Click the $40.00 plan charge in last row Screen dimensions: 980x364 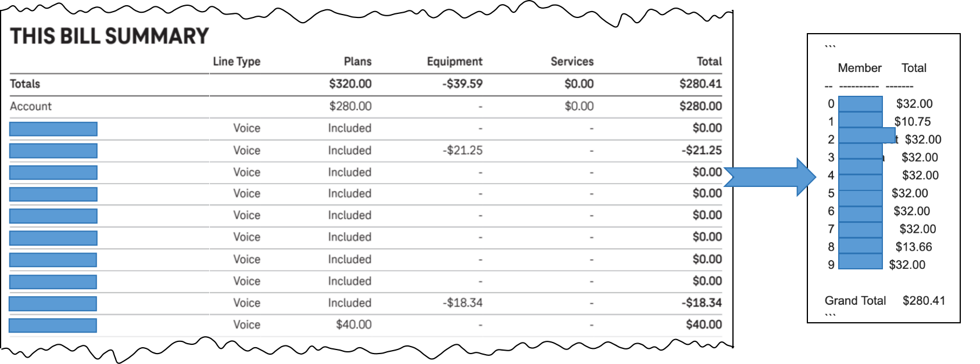pyautogui.click(x=354, y=325)
